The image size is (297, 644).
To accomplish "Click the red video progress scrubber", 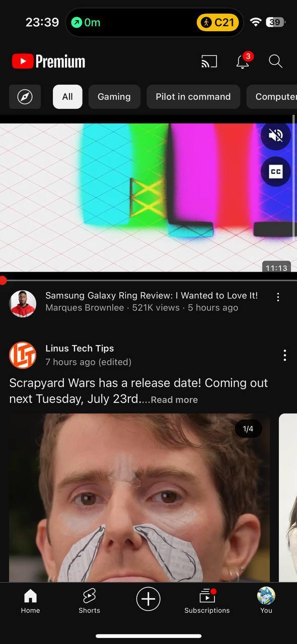I will click(x=3, y=280).
